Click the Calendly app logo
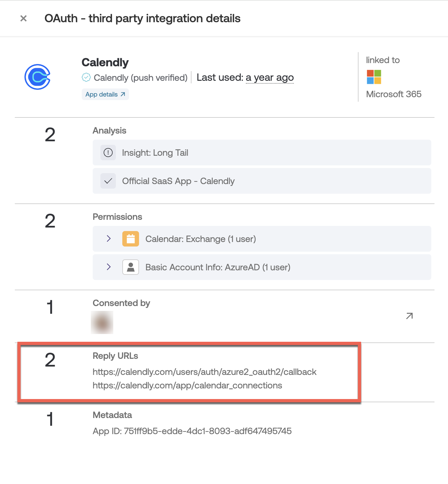This screenshot has width=448, height=484. [x=37, y=77]
